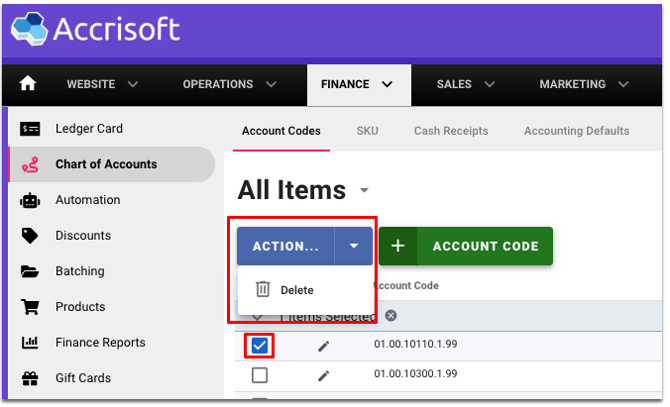Open the All Items view dropdown
The image size is (670, 407).
364,191
